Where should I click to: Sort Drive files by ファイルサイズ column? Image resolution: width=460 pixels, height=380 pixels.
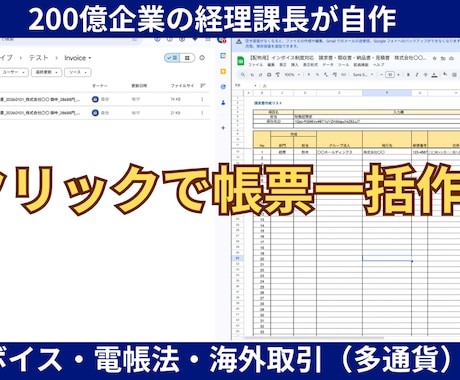[182, 86]
